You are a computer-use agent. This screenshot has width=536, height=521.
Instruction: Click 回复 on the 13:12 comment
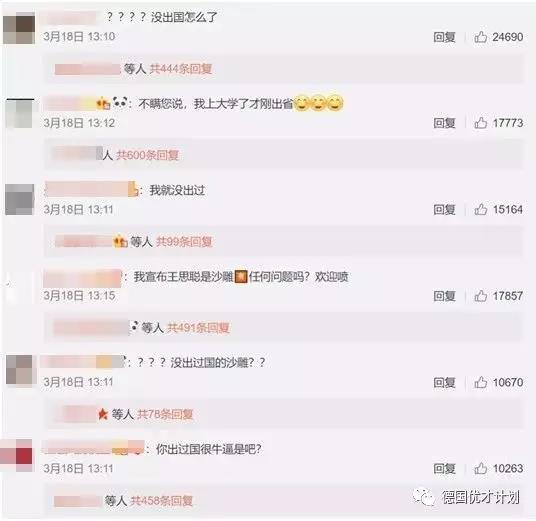(444, 123)
